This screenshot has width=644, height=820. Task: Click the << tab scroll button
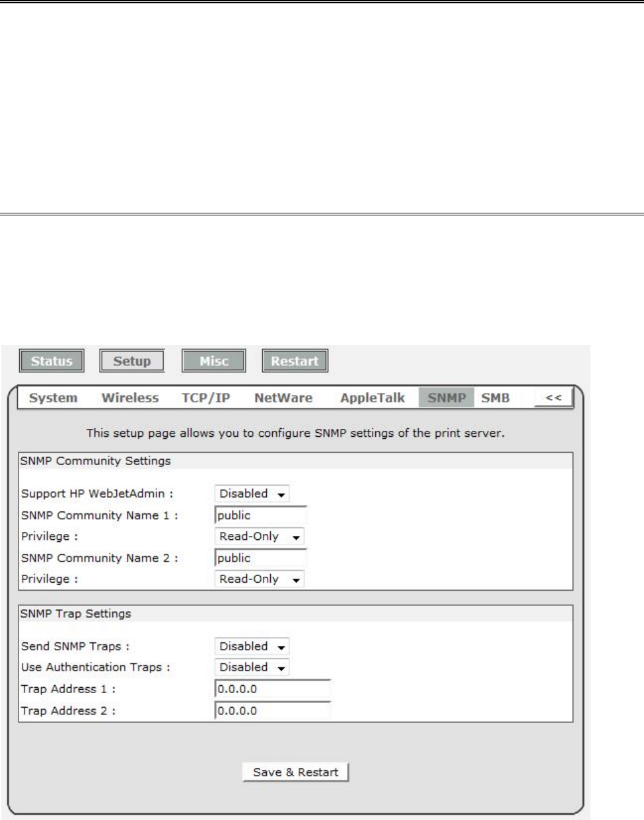coord(554,398)
